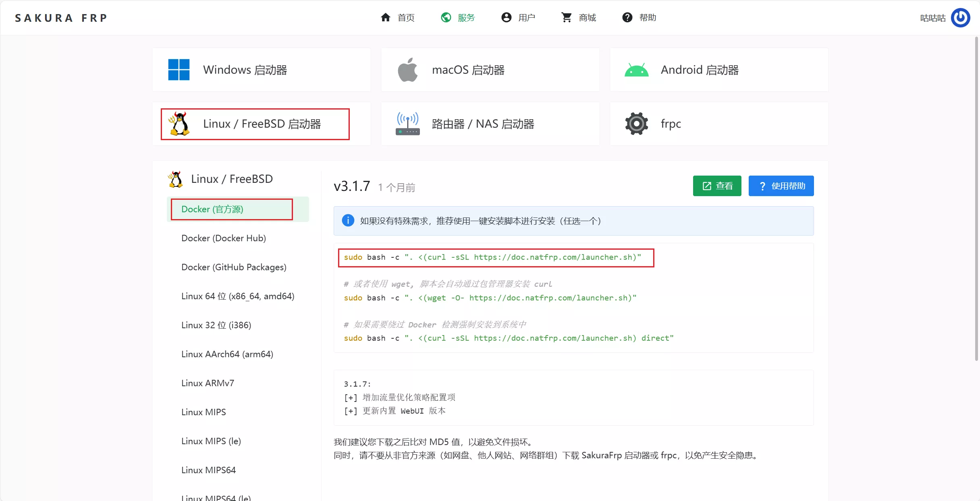Viewport: 980px width, 501px height.
Task: Click the blue power avatar icon
Action: pyautogui.click(x=960, y=18)
